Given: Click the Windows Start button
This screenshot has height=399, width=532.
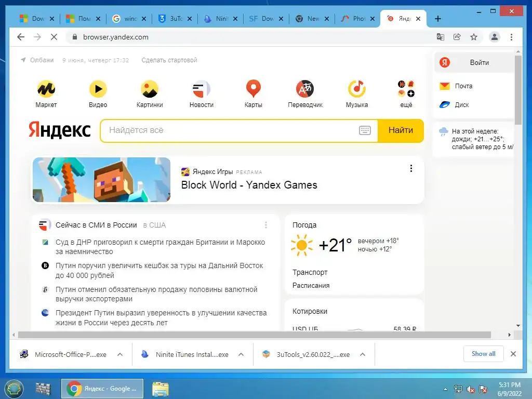Looking at the screenshot, I should coord(14,389).
